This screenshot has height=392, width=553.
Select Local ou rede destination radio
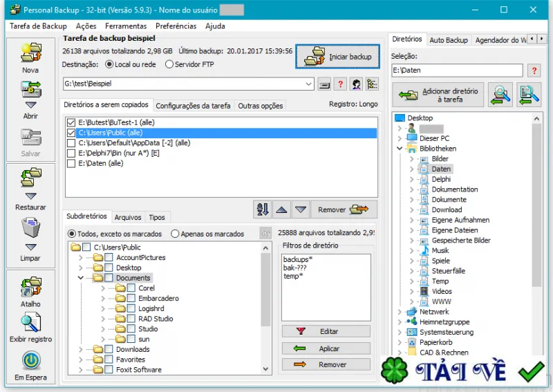pos(109,64)
